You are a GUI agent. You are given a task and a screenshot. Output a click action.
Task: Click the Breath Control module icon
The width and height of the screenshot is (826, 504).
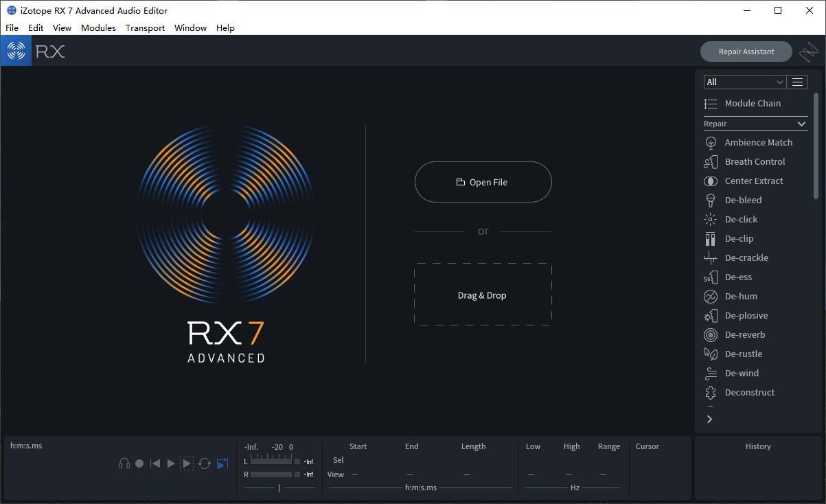[711, 161]
